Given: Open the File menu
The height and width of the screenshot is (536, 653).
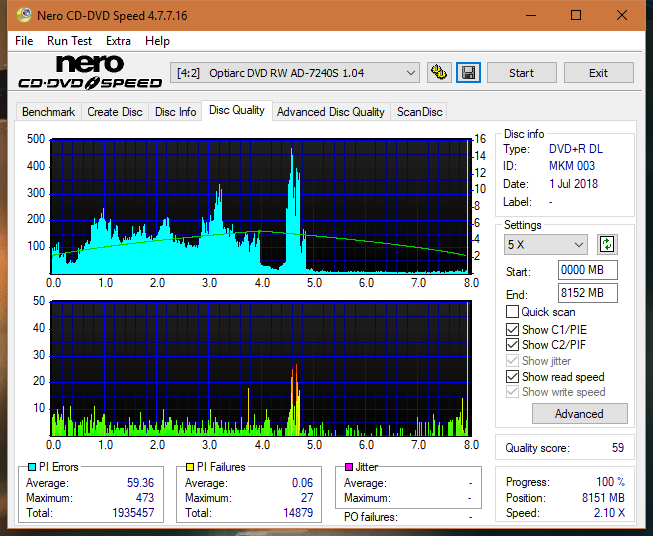Looking at the screenshot, I should point(24,41).
